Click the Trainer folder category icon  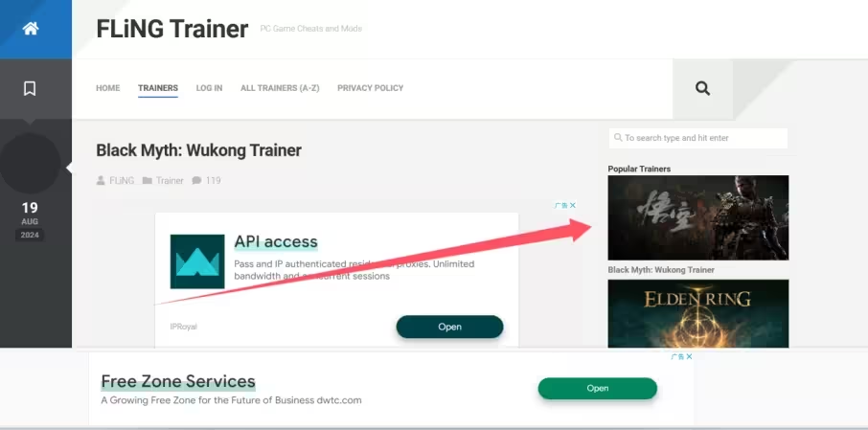point(148,180)
